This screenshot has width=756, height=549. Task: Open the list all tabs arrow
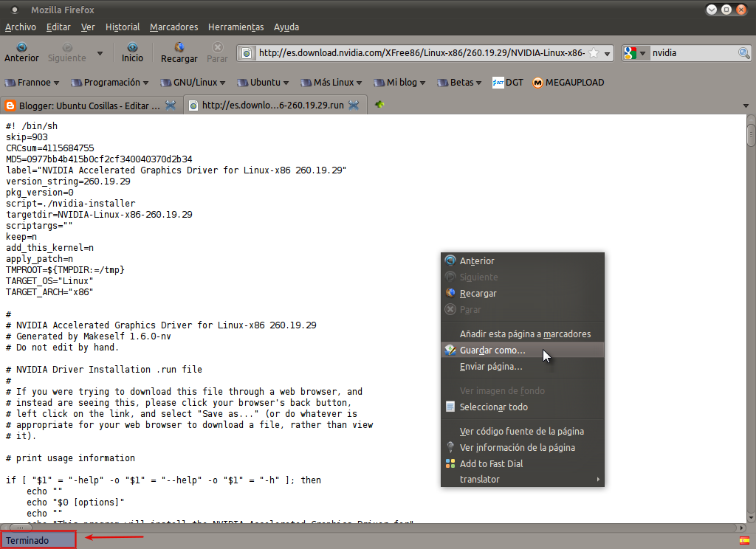[x=746, y=106]
